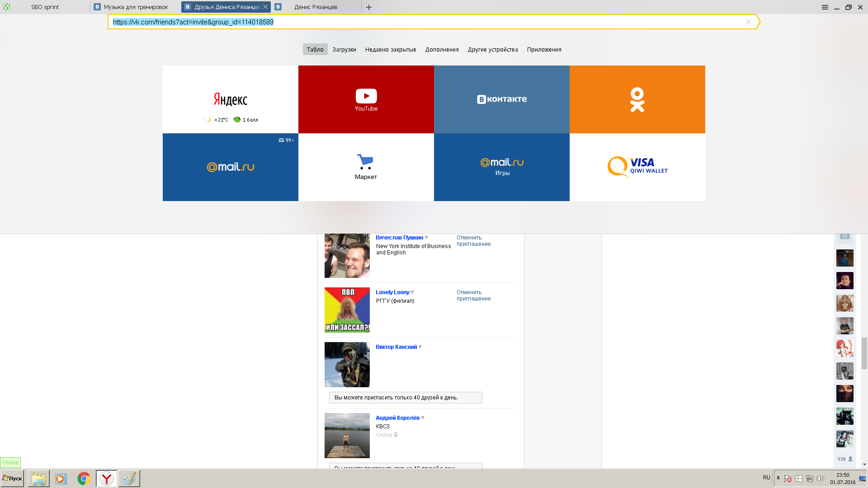Close the Друзья Дениса Рязанцева tab
868x488 pixels.
(265, 7)
